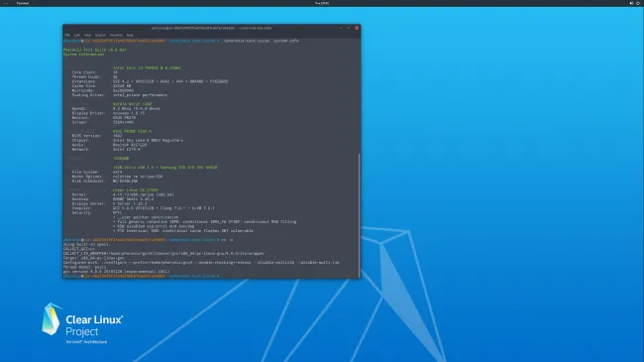Click the 16384MB memory line
The height and width of the screenshot is (362, 644).
click(121, 159)
